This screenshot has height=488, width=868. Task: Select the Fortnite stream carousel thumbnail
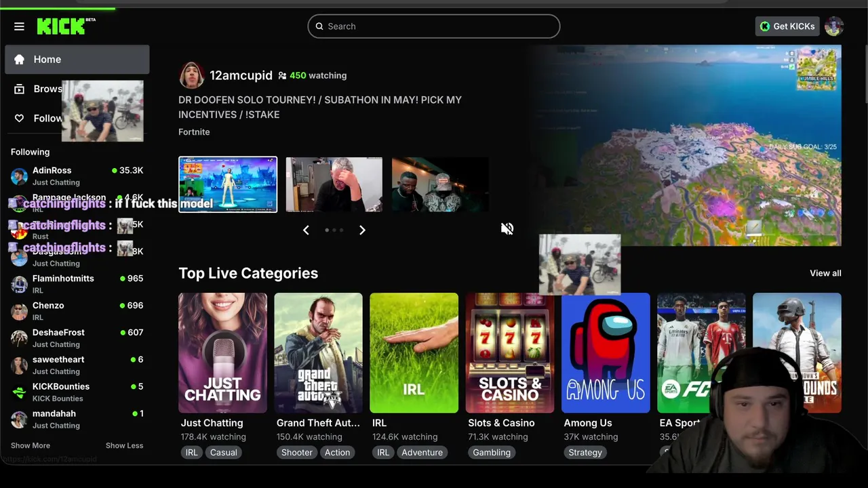(228, 184)
